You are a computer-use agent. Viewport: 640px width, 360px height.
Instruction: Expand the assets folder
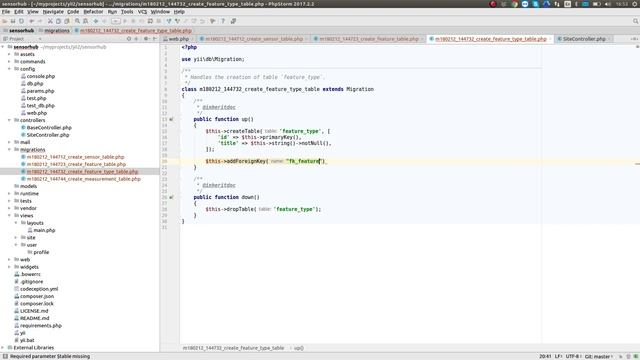[9, 54]
